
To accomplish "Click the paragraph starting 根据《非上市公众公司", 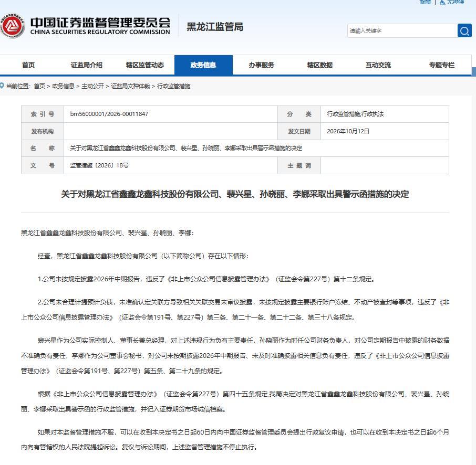I will pos(235,401).
